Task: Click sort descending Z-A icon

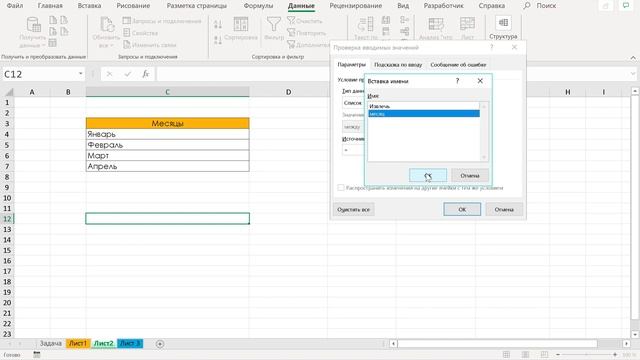Action: (x=218, y=40)
